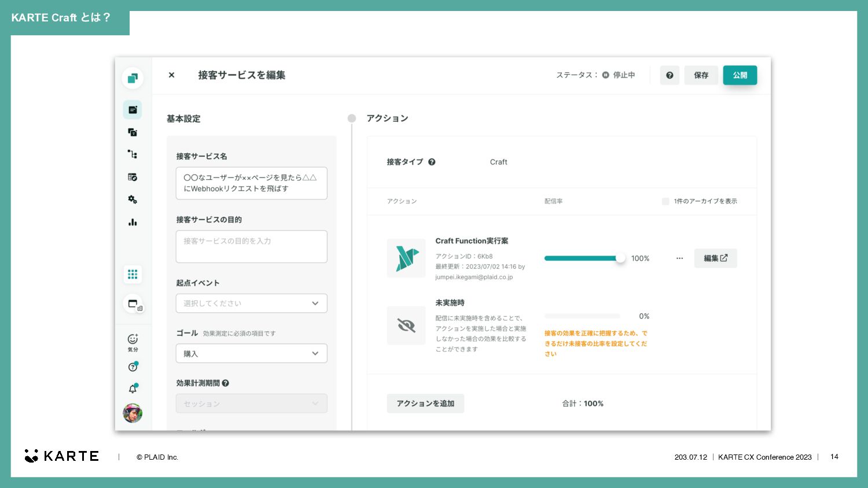The image size is (868, 488).
Task: Open the campaign service sidebar icon
Action: (133, 110)
